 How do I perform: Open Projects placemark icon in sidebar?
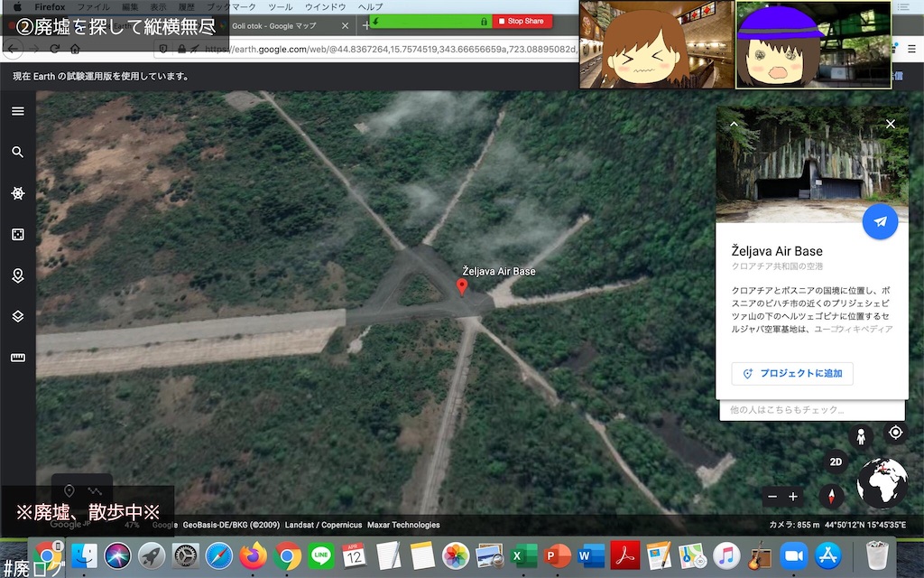(18, 275)
